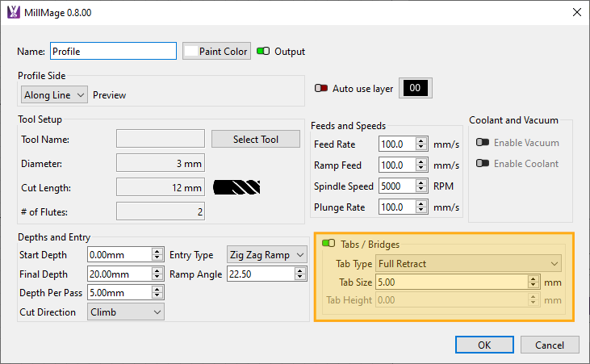The height and width of the screenshot is (364, 590).
Task: Click the end mill tool preview image
Action: tap(236, 188)
